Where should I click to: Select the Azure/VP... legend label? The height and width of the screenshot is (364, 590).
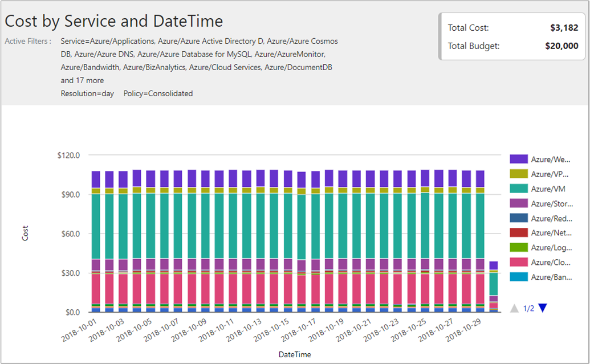coord(550,174)
